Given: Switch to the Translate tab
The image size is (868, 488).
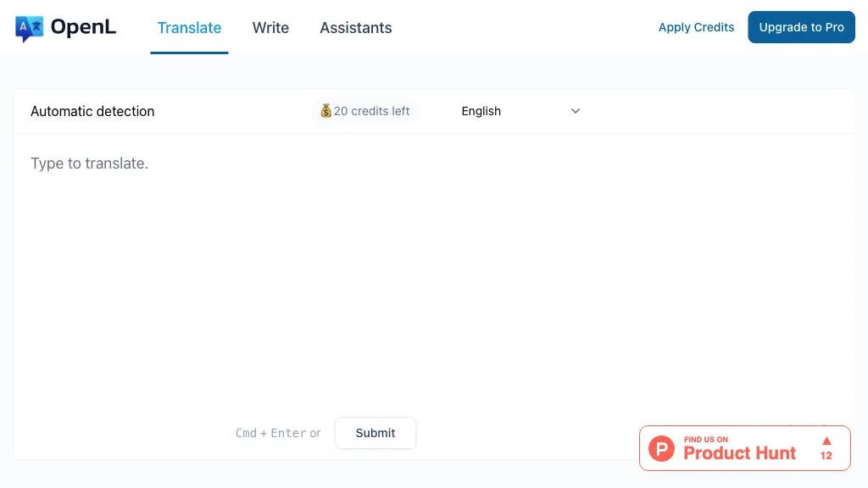Looking at the screenshot, I should point(189,28).
